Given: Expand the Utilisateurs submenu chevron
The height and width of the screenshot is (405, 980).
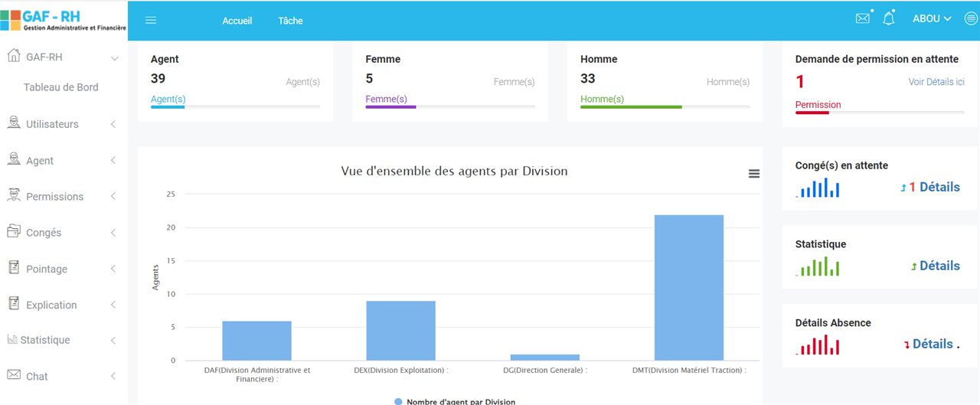Looking at the screenshot, I should click(113, 124).
